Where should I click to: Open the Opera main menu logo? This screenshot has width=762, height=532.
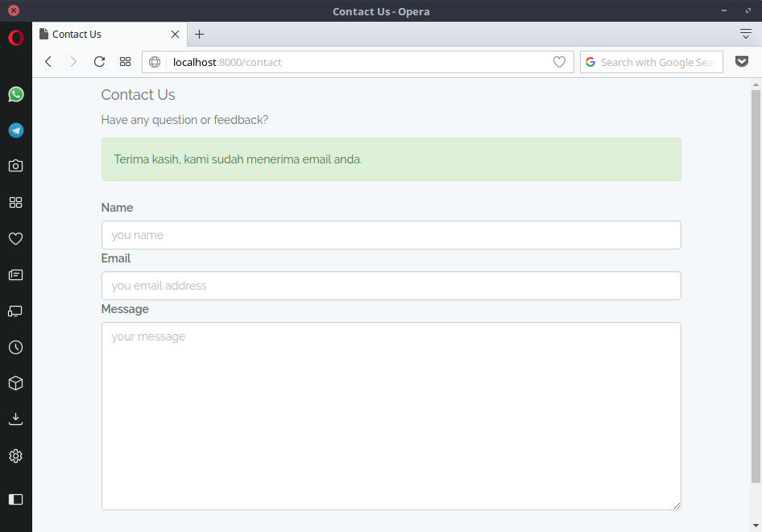click(15, 37)
